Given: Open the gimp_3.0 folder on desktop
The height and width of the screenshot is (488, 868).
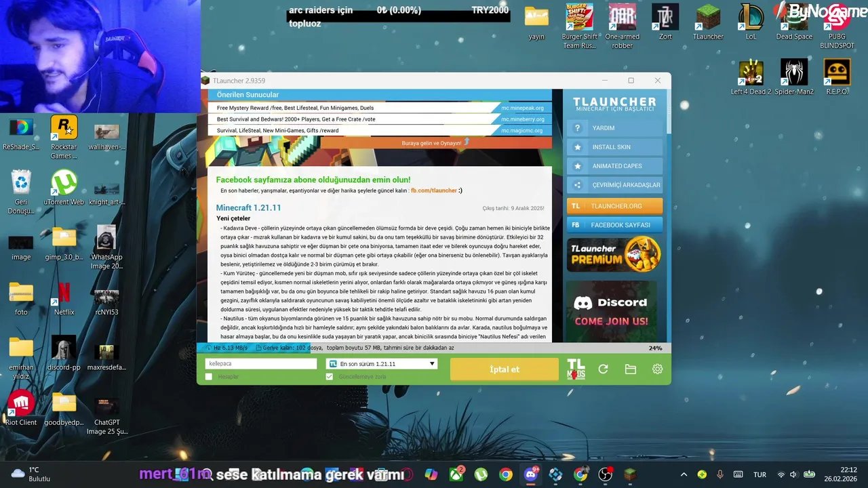Looking at the screenshot, I should point(64,243).
